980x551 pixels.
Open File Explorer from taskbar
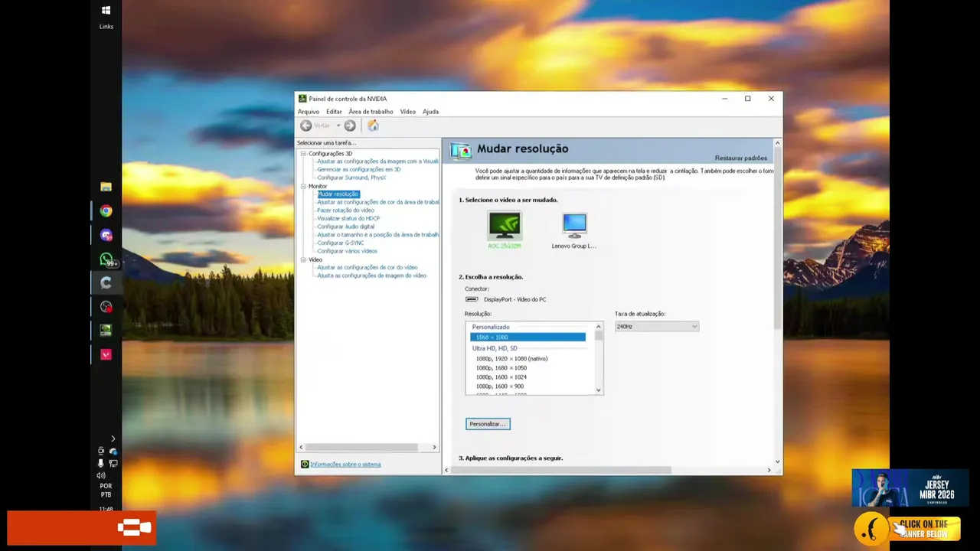pyautogui.click(x=106, y=187)
